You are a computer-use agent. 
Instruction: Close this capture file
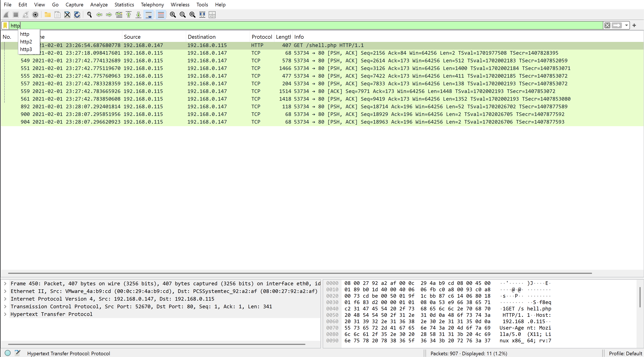[x=67, y=15]
